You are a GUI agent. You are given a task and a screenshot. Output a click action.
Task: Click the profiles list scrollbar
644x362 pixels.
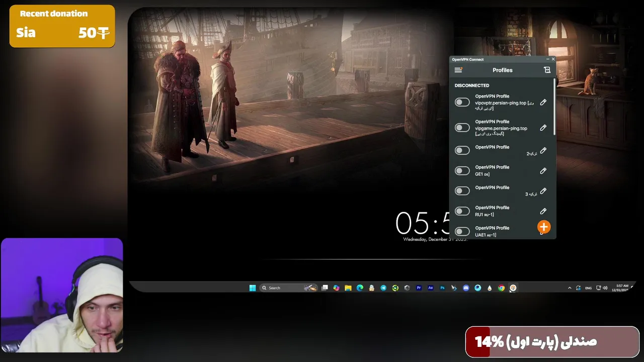[x=554, y=107]
